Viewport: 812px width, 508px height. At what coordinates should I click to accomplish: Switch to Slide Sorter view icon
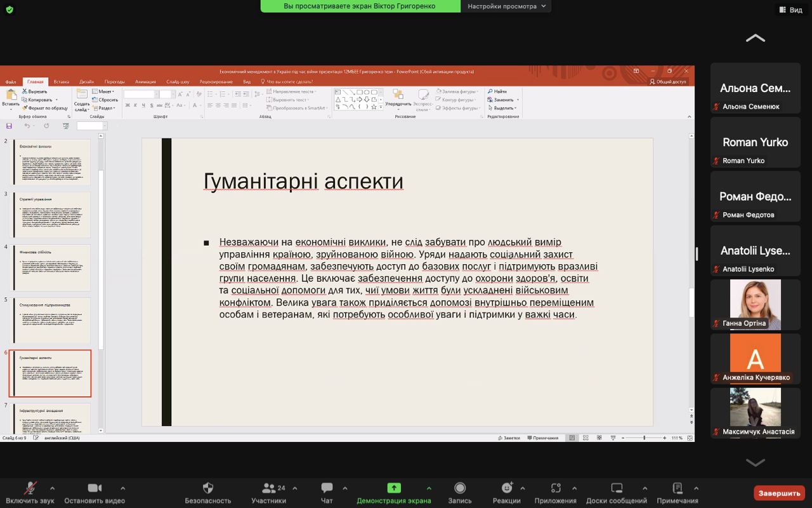tap(585, 438)
